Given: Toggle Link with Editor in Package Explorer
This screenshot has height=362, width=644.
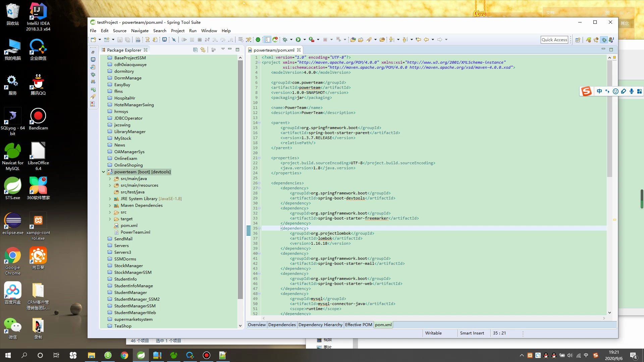Looking at the screenshot, I should point(203,50).
